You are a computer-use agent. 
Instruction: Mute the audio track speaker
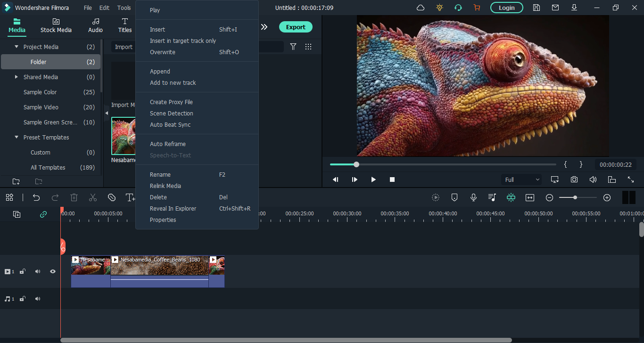tap(38, 299)
